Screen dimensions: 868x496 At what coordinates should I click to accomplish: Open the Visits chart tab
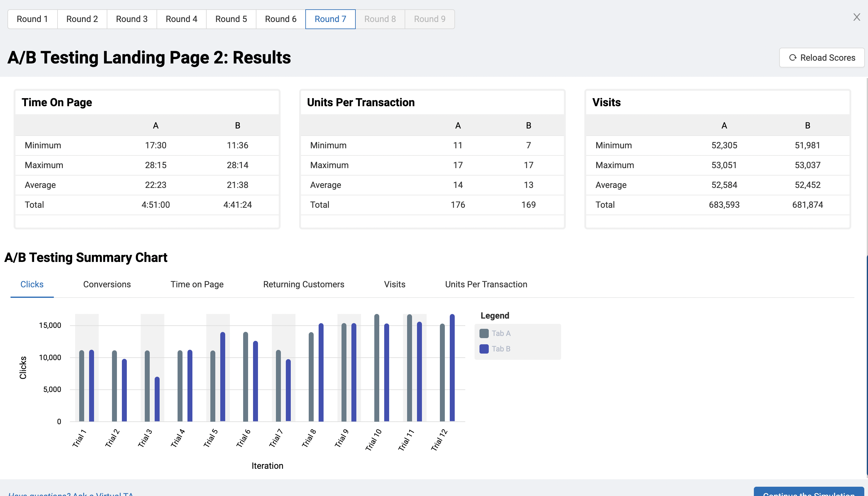tap(395, 285)
